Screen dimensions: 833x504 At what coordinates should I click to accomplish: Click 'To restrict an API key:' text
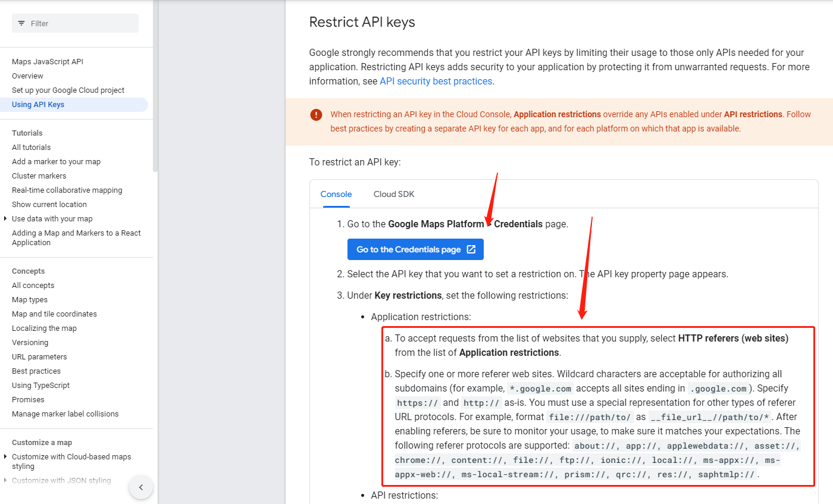355,162
